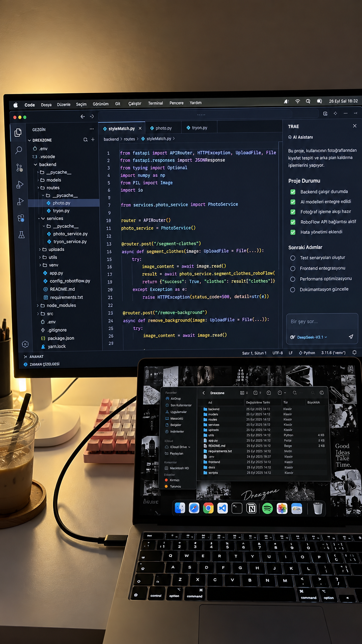Click the 'Bir şey sor...' input field

[x=322, y=322]
